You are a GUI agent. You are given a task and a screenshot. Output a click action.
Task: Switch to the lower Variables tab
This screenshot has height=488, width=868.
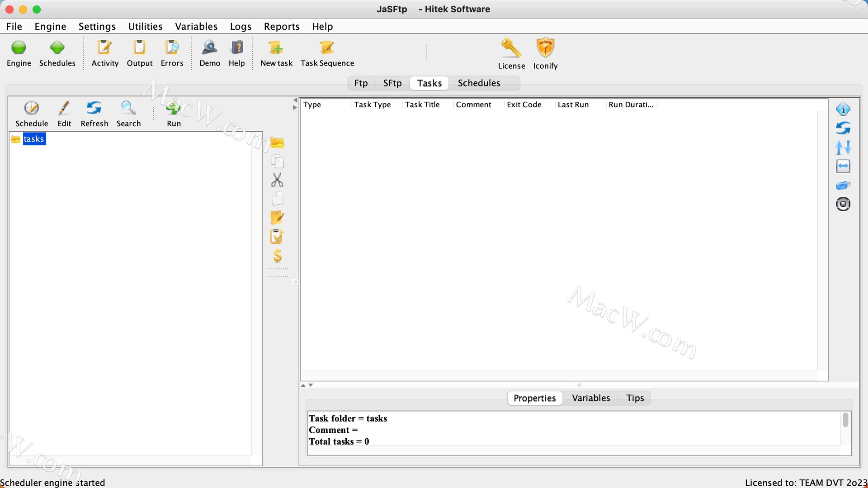591,398
